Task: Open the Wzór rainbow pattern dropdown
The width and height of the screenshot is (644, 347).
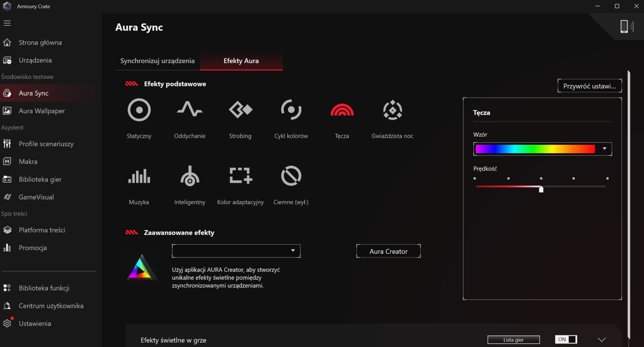Action: coord(604,149)
